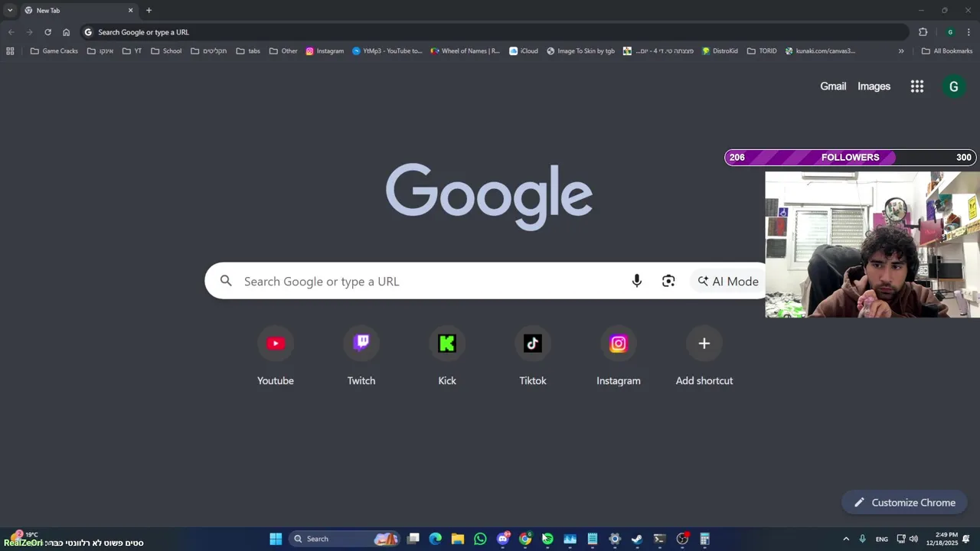980x551 pixels.
Task: Open Microsoft Edge from the taskbar
Action: [x=435, y=539]
